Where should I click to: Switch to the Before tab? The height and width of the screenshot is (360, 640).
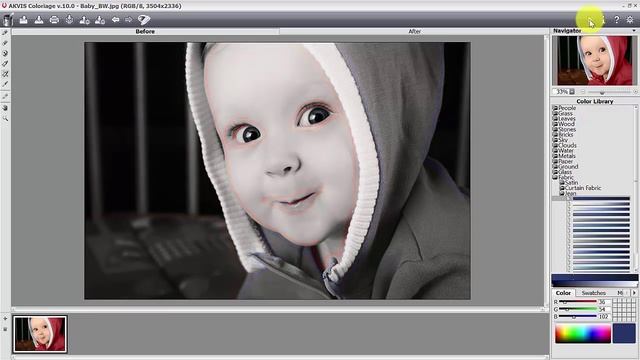[145, 31]
